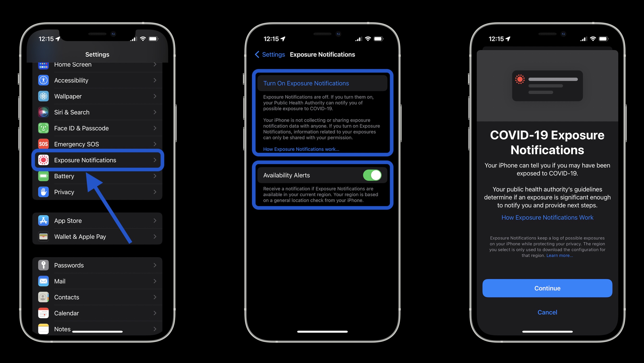This screenshot has width=644, height=363.
Task: Expand the Exposure Notifications settings row
Action: point(98,160)
